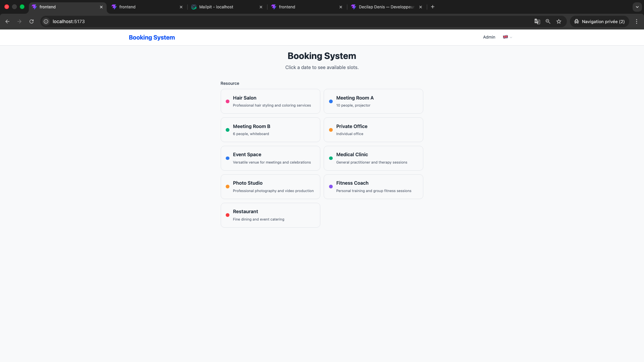644x362 pixels.
Task: Bookmark page with star icon
Action: tap(558, 21)
